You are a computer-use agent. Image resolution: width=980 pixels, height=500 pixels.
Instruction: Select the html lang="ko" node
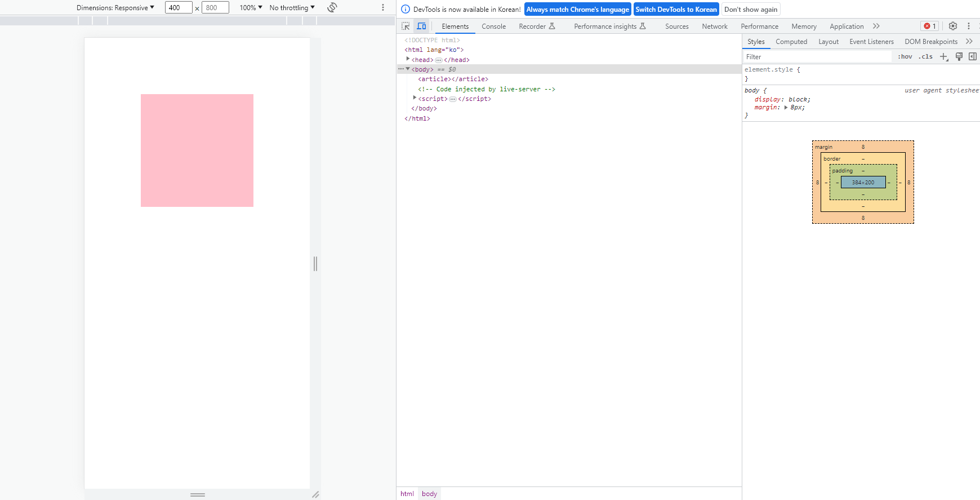(434, 50)
